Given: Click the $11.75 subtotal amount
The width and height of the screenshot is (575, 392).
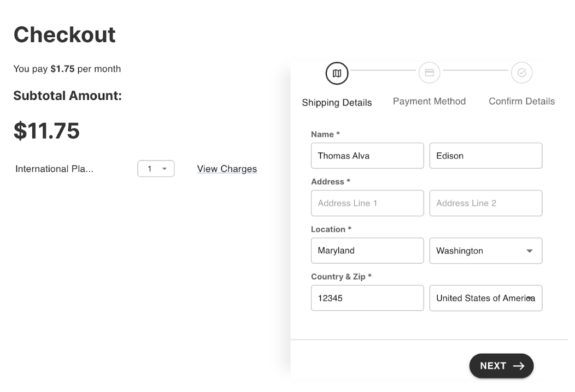Looking at the screenshot, I should (46, 131).
